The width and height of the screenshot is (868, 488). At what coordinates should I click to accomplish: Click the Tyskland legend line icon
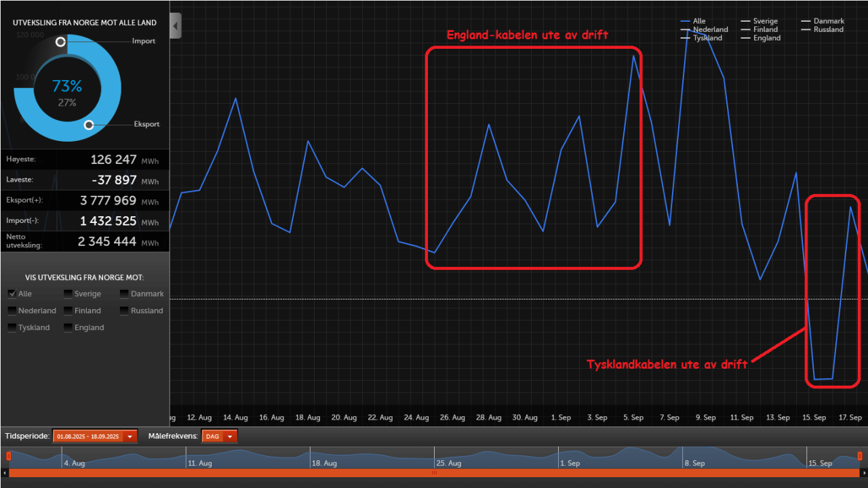point(685,38)
